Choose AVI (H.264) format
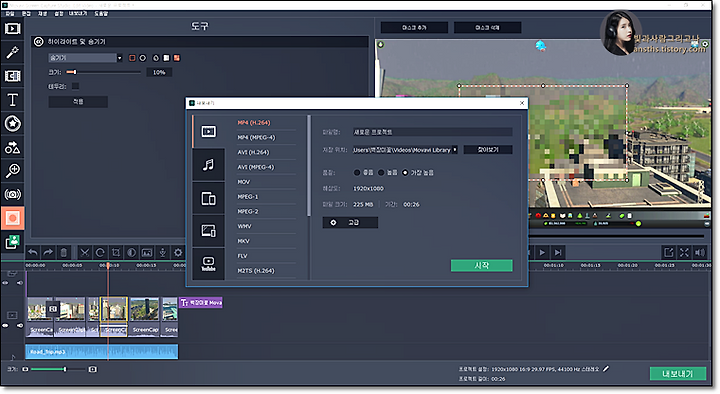 [x=253, y=152]
